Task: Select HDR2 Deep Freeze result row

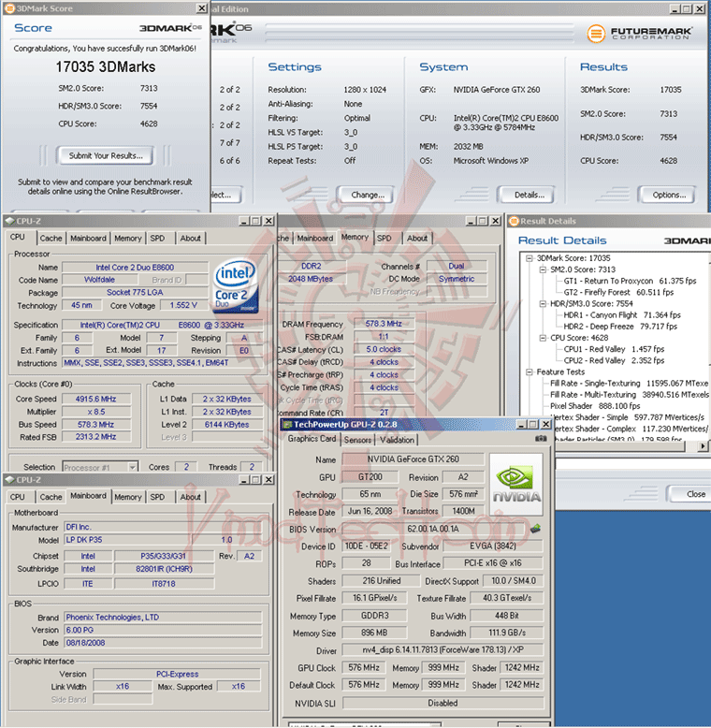Action: tap(620, 327)
